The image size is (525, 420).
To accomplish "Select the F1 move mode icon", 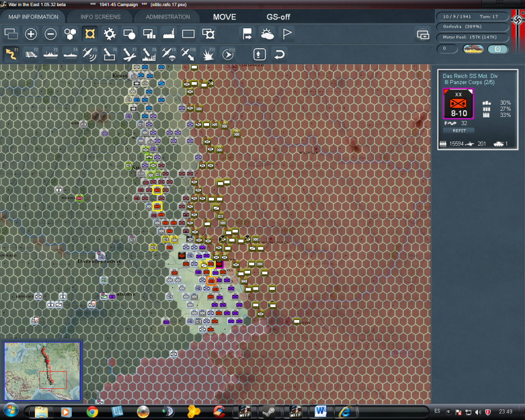I will pos(11,54).
